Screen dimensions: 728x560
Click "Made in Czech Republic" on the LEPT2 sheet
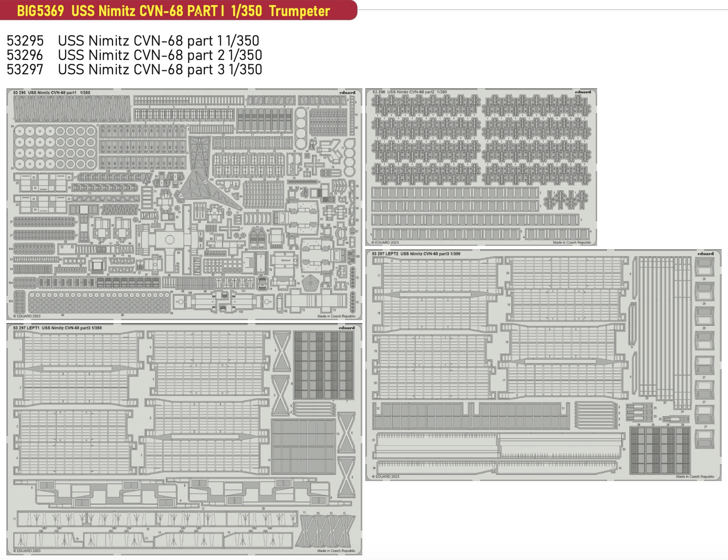coord(695,476)
